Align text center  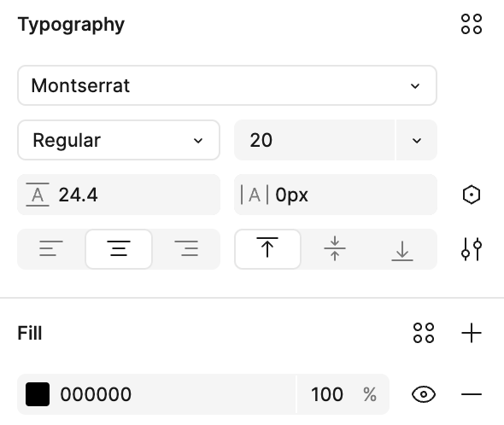click(x=119, y=249)
